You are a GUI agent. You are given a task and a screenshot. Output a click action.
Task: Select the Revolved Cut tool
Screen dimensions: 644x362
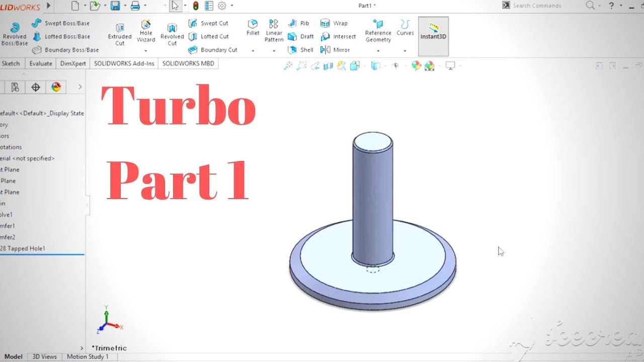[x=172, y=35]
